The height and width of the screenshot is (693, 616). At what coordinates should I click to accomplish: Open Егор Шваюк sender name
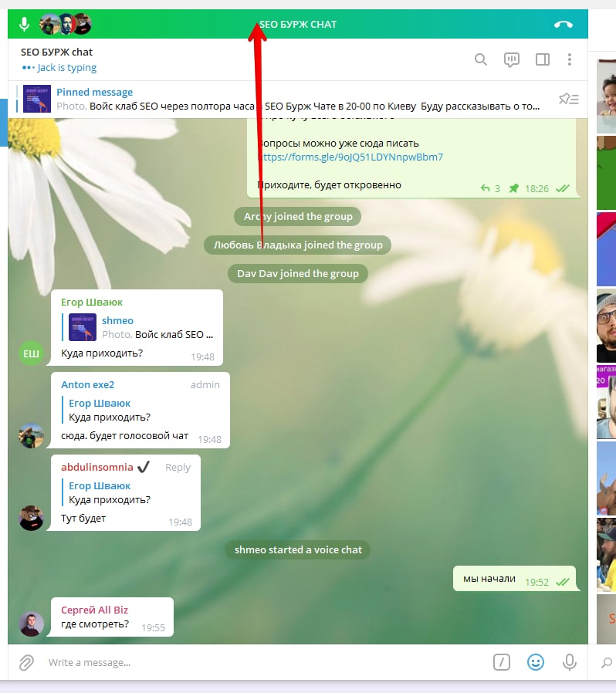point(92,303)
